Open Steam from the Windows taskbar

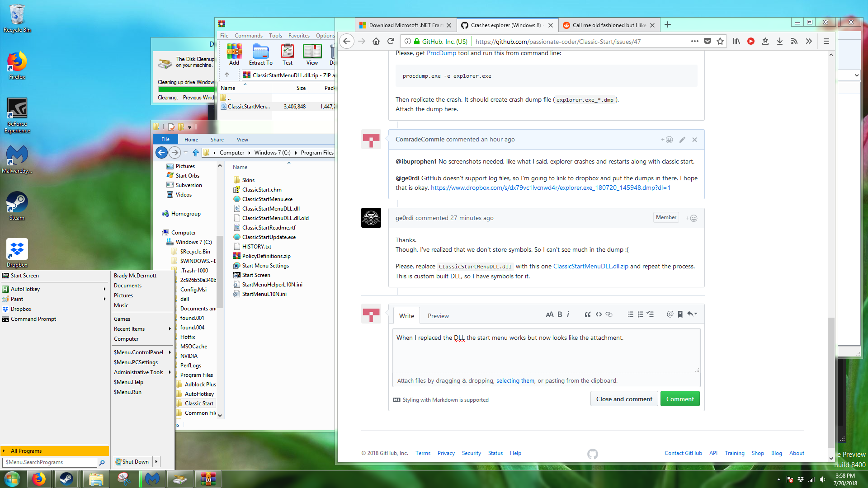coord(67,479)
